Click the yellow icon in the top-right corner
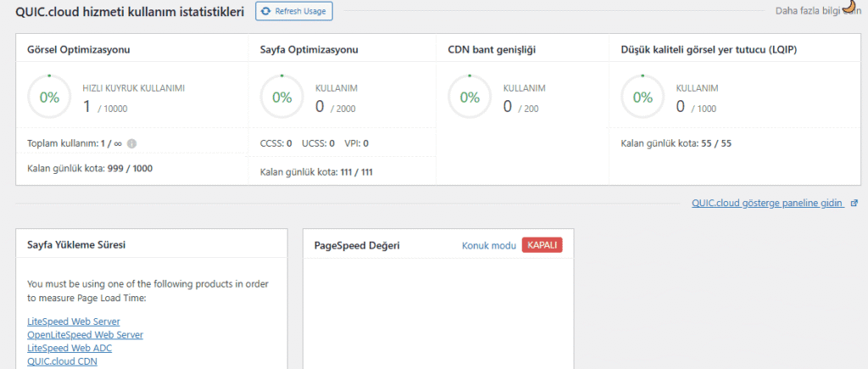Viewport: 868px width, 369px height. tap(849, 6)
